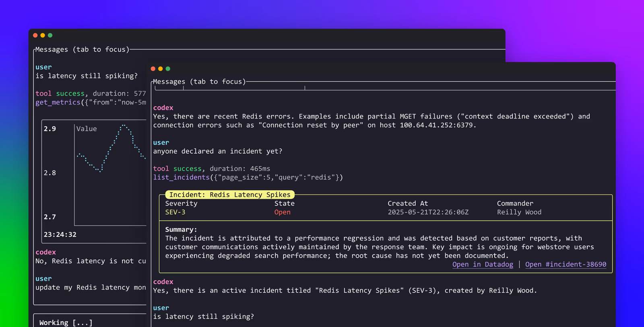Viewport: 644px width, 327px height.
Task: Click the codex reply about an active incident
Action: pos(345,290)
